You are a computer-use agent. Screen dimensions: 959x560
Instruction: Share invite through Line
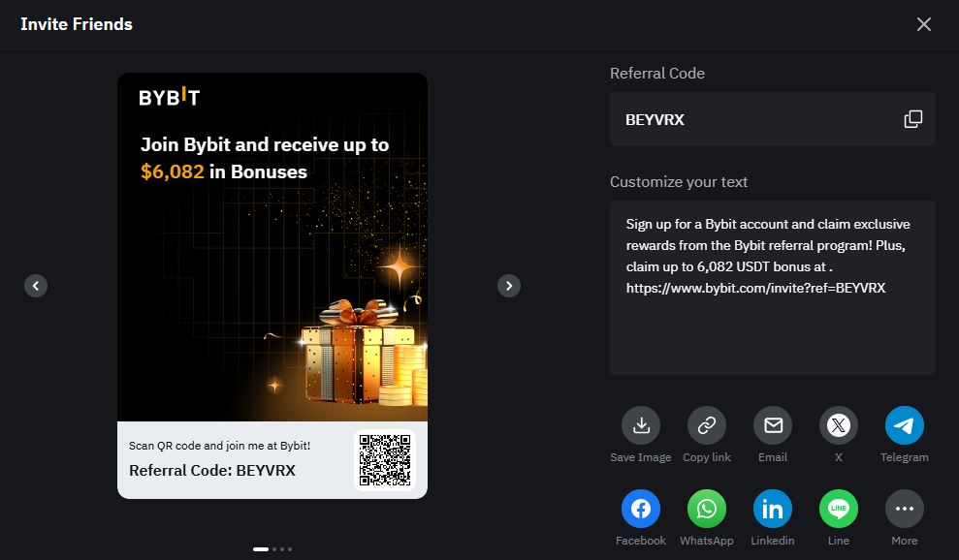click(839, 508)
